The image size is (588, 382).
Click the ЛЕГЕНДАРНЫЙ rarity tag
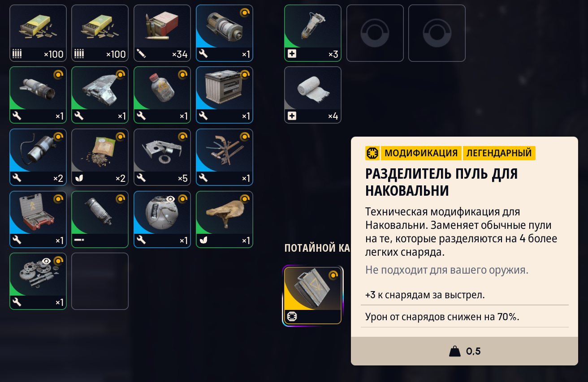click(x=499, y=153)
